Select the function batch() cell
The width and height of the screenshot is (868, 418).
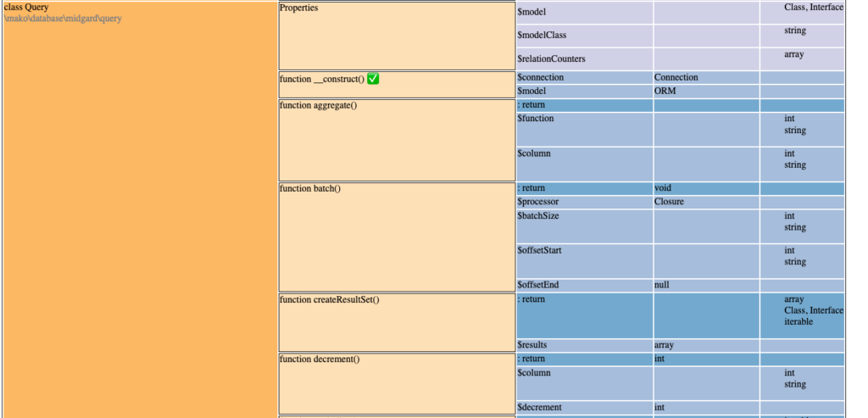(396, 237)
